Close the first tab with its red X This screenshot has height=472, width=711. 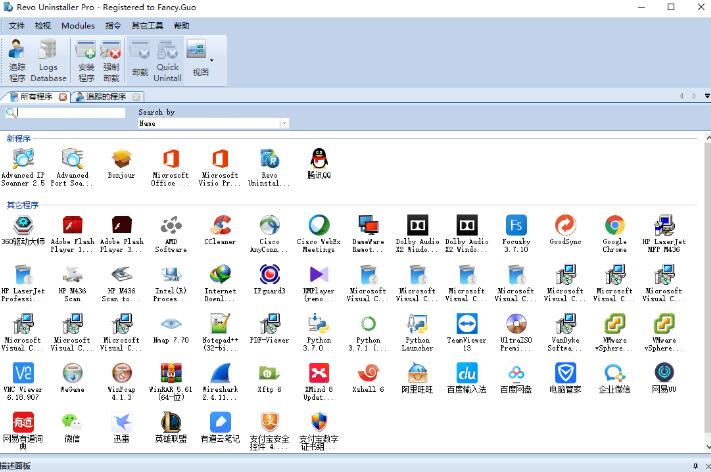click(x=63, y=97)
